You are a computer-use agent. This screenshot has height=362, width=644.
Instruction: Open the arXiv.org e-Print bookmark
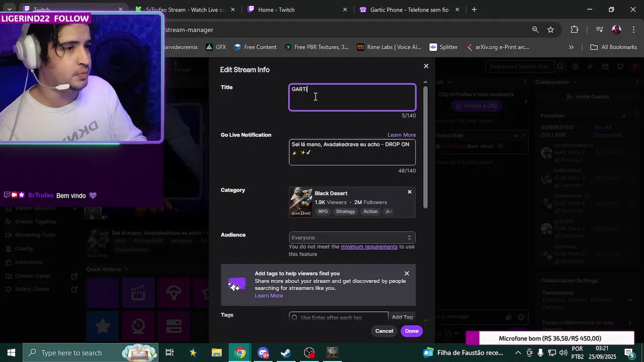497,47
